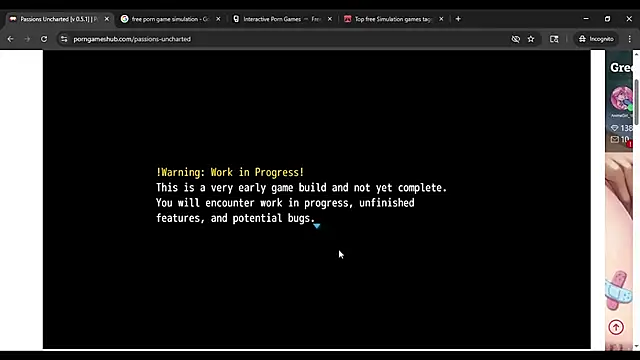Click the crossed-eye tracking protection icon

coord(516,39)
